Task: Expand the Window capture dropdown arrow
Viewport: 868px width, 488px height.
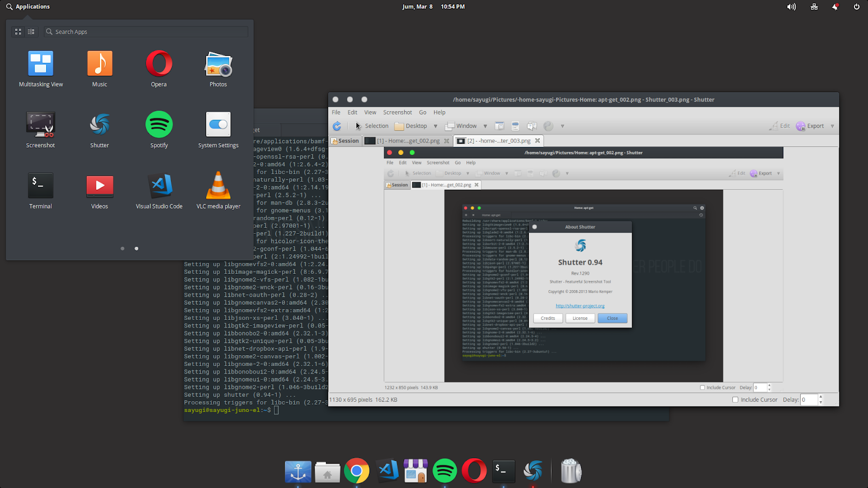Action: [485, 126]
